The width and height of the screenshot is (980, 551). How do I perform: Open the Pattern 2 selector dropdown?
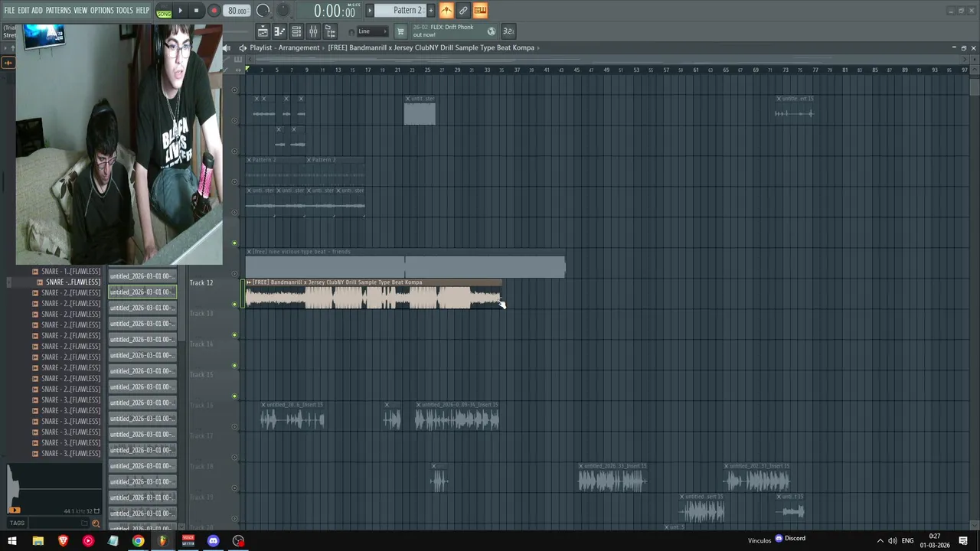coord(400,10)
